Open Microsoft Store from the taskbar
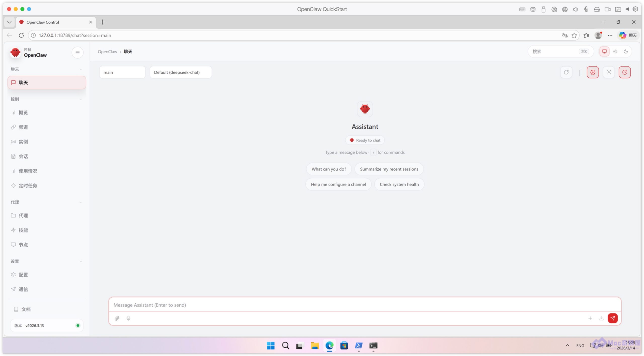Screen dimensions: 644x356 point(344,346)
